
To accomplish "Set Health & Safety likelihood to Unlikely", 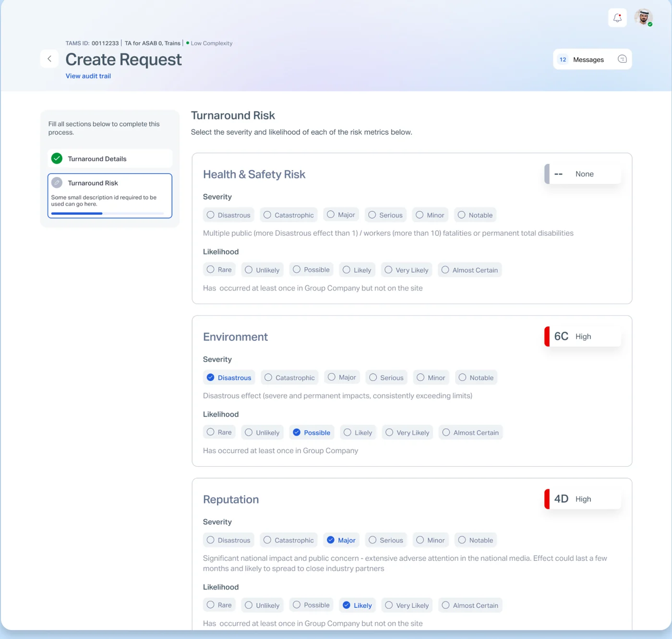I will 262,270.
